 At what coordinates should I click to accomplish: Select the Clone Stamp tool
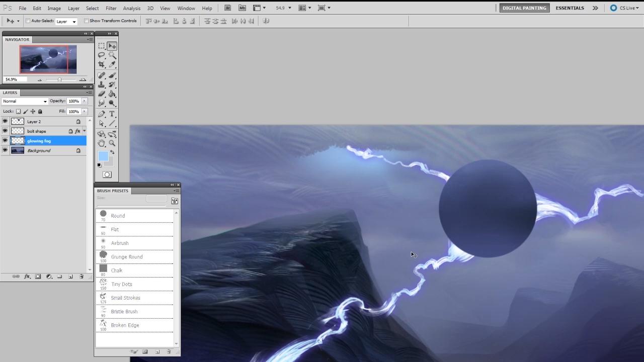[102, 84]
